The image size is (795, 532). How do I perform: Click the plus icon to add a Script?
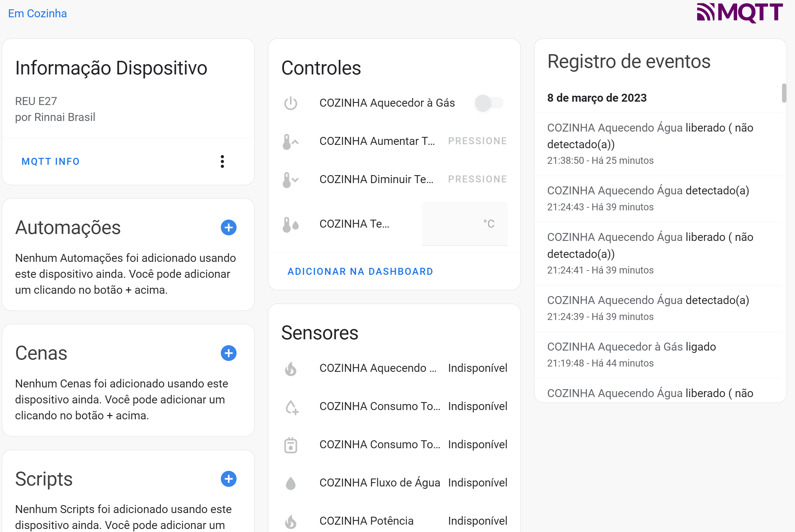(x=229, y=479)
